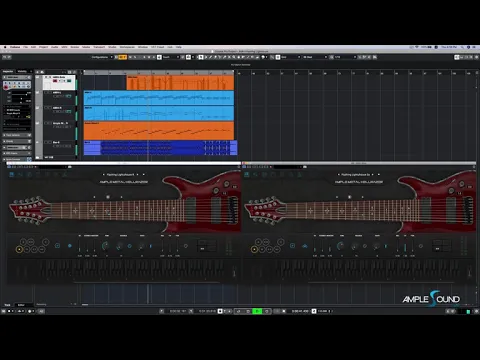This screenshot has width=480, height=360.
Task: Select the Object Selection arrow tool
Action: [x=201, y=57]
